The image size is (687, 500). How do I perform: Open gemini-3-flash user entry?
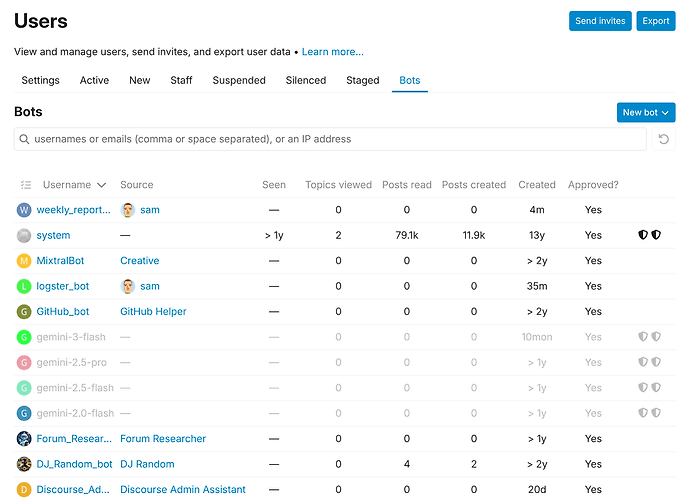[x=71, y=337]
